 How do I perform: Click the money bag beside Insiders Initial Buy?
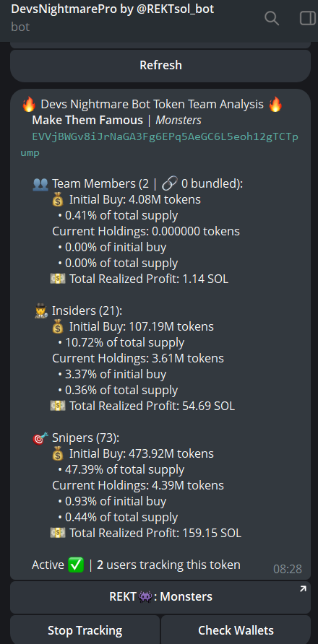click(x=58, y=327)
